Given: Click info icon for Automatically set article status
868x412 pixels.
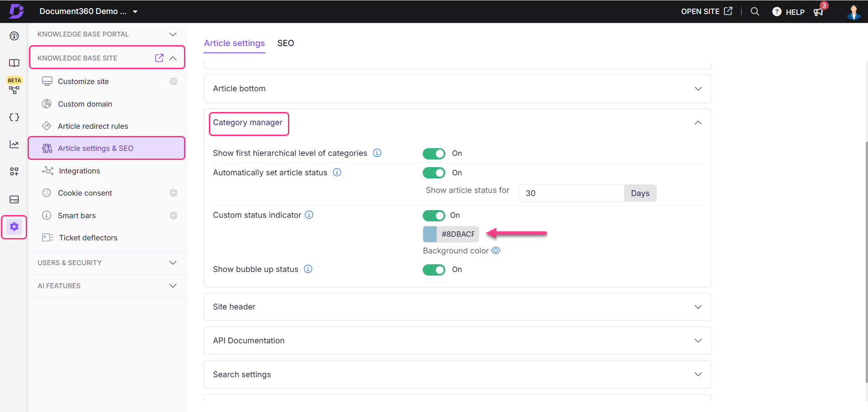Looking at the screenshot, I should point(337,172).
